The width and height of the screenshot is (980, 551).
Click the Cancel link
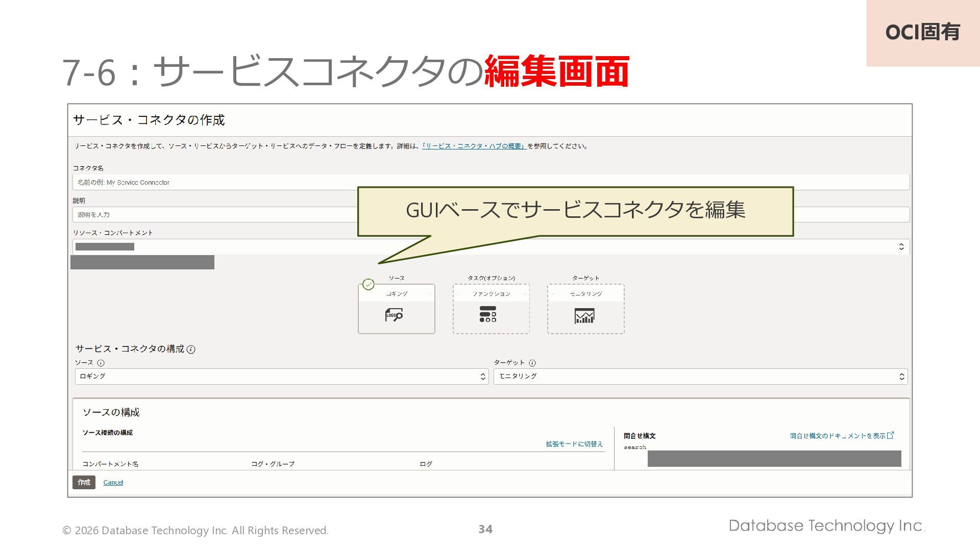click(113, 483)
